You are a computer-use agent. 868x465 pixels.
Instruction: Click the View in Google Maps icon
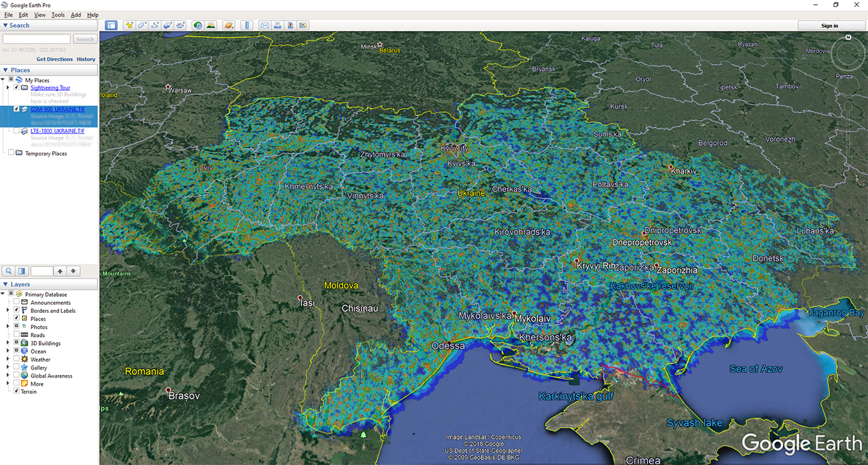[303, 25]
